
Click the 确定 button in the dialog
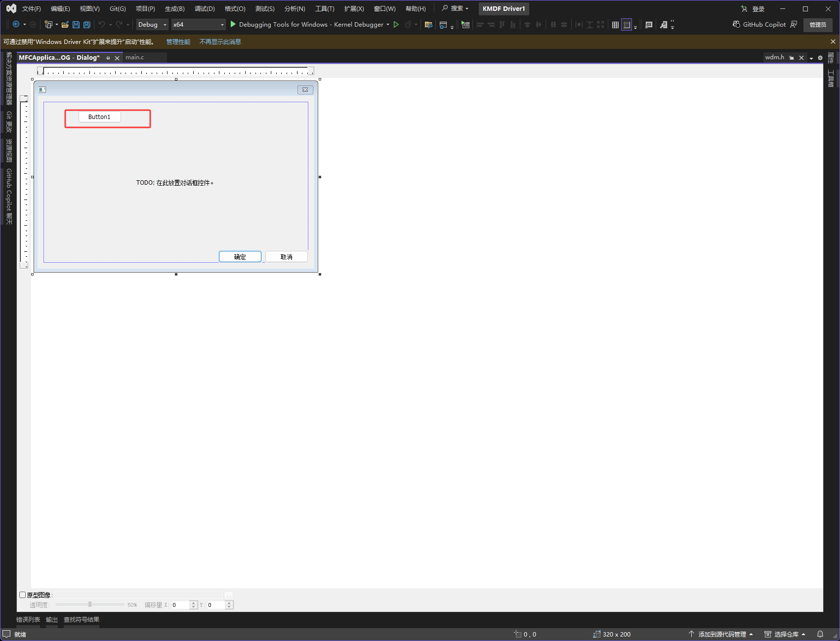click(240, 257)
